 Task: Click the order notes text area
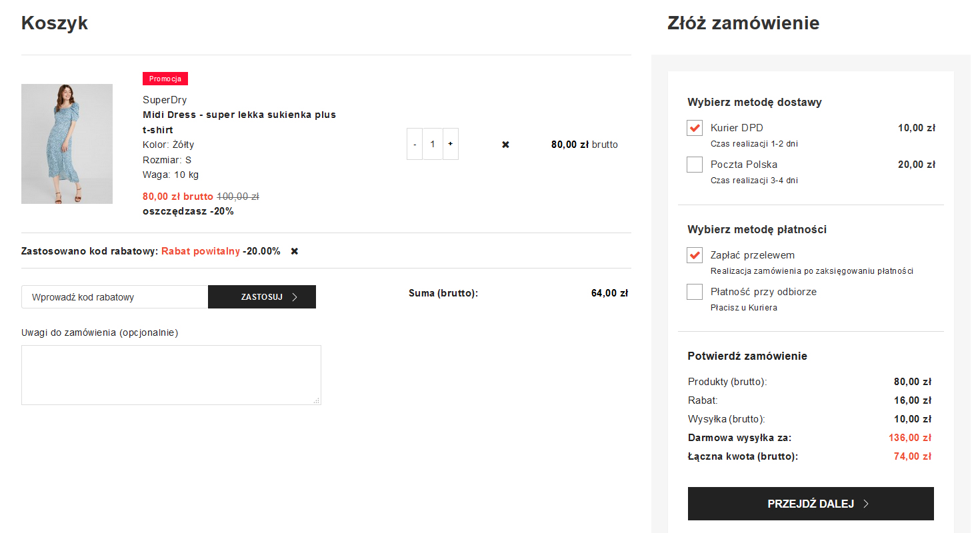pos(171,375)
